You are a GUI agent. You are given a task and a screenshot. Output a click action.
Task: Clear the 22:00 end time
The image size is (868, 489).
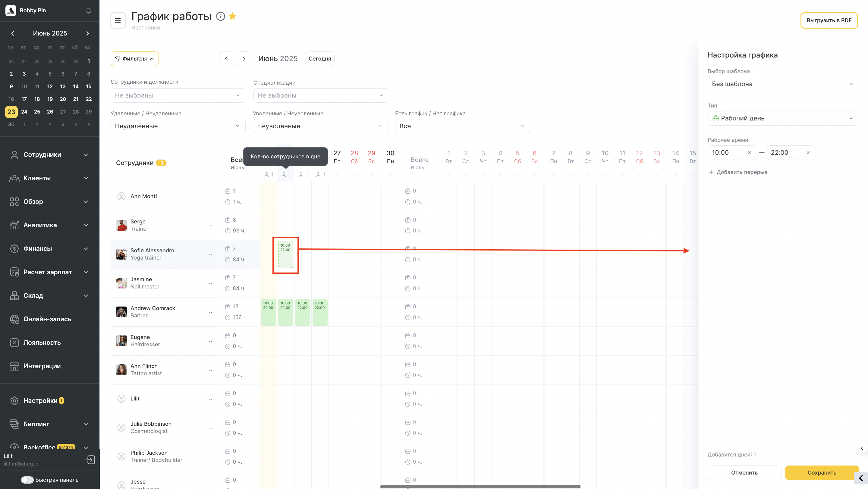pyautogui.click(x=808, y=153)
